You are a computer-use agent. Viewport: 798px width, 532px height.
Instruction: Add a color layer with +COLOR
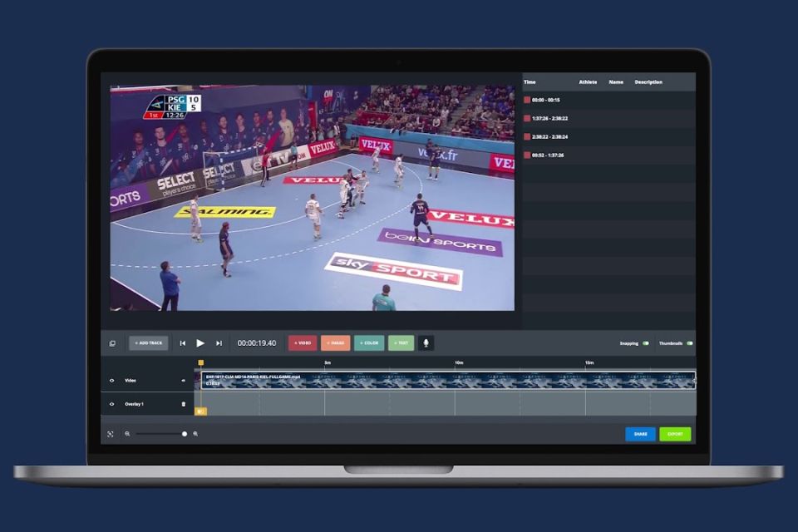(369, 343)
